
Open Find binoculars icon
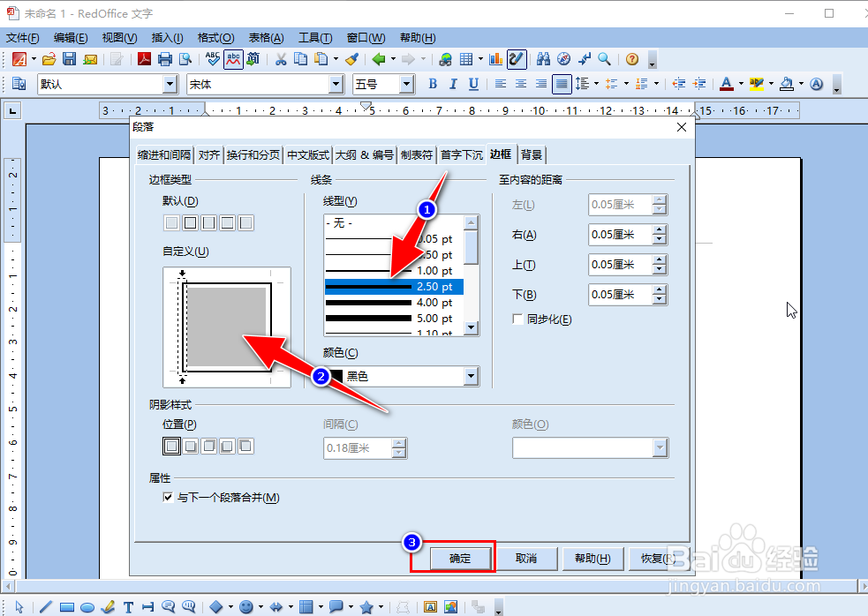[543, 59]
